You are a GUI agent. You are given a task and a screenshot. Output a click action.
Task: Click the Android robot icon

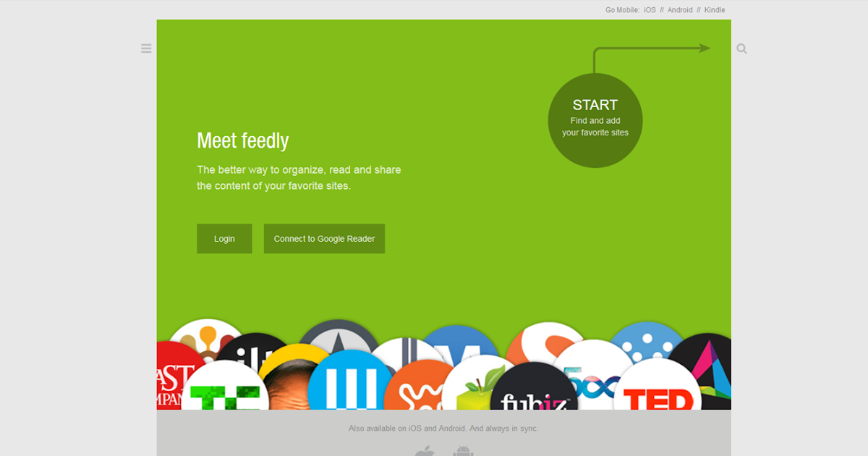[x=463, y=450]
